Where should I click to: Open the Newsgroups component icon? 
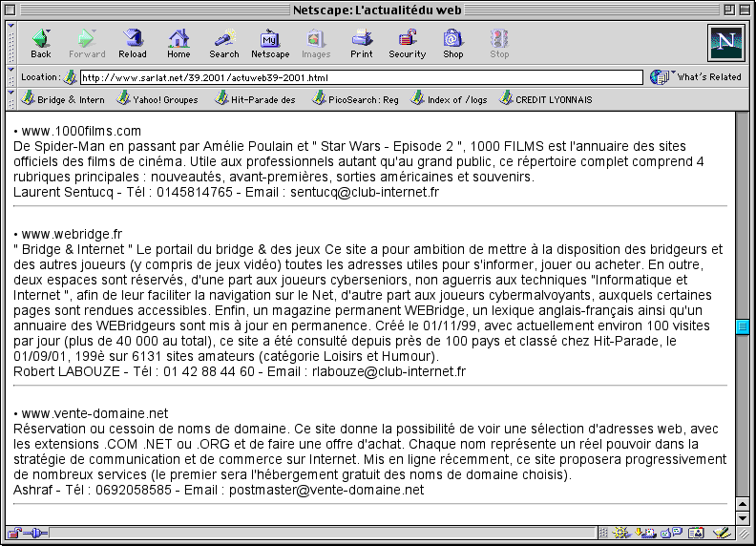pos(671,533)
